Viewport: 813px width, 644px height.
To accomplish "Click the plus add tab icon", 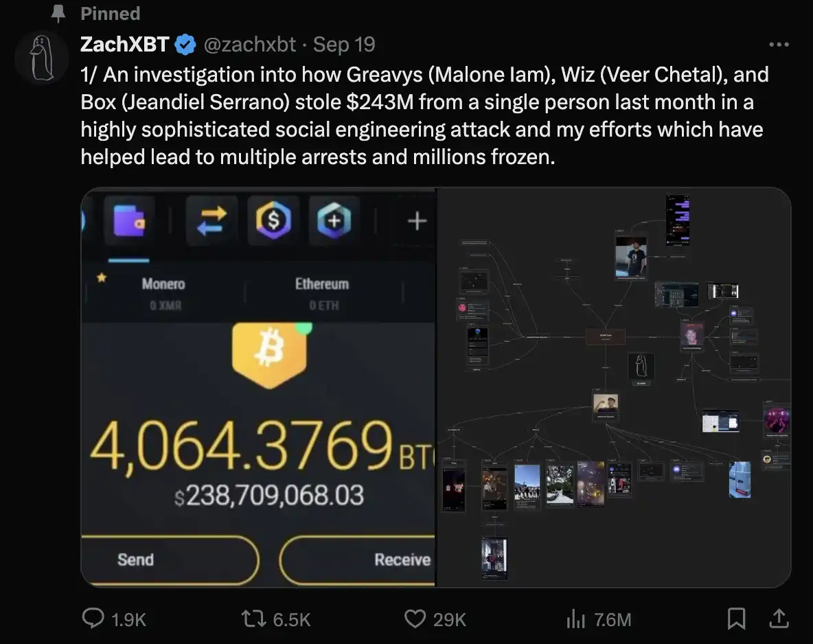I will tap(417, 221).
